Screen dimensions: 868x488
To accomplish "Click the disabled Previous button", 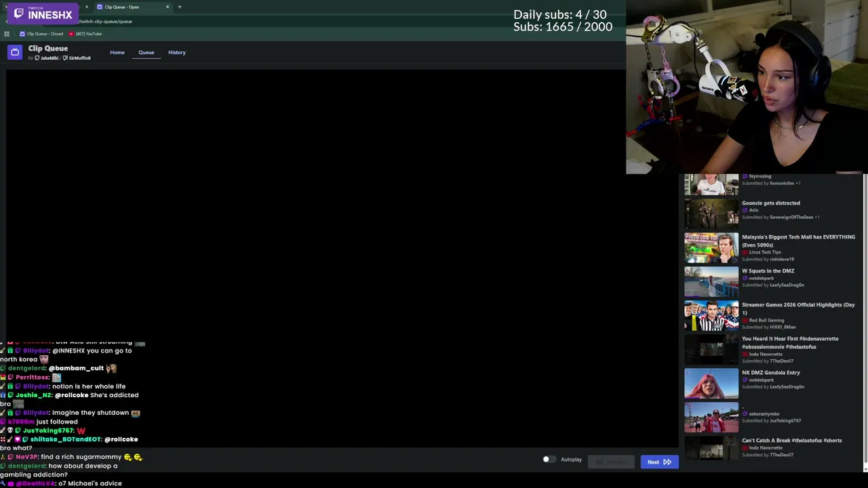I will (612, 462).
